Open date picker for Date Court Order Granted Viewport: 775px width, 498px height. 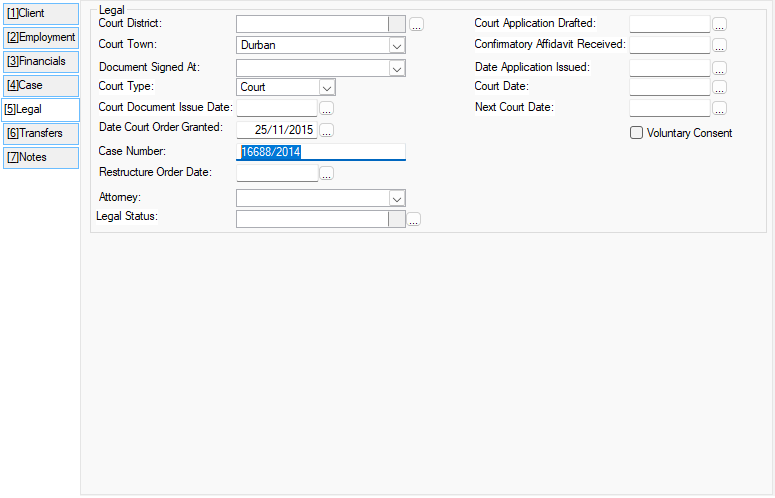[x=326, y=130]
